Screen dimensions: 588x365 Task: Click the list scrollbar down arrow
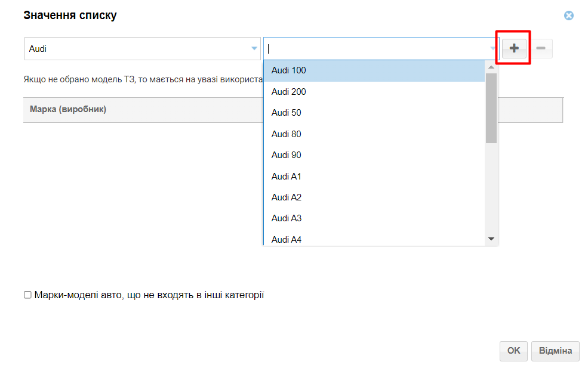pyautogui.click(x=491, y=239)
